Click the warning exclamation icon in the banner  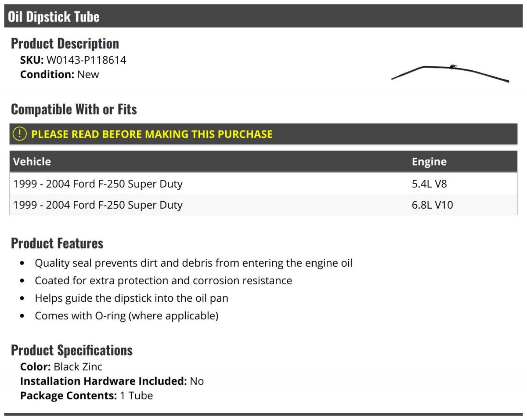click(x=19, y=134)
